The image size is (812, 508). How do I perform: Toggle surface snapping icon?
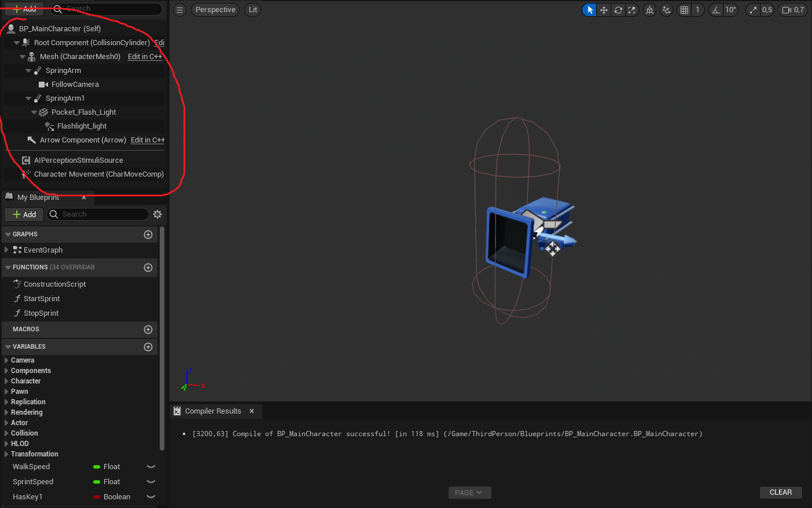pyautogui.click(x=667, y=10)
